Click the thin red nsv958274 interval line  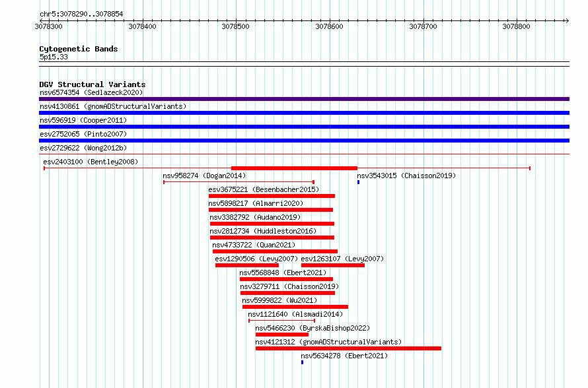pos(239,182)
